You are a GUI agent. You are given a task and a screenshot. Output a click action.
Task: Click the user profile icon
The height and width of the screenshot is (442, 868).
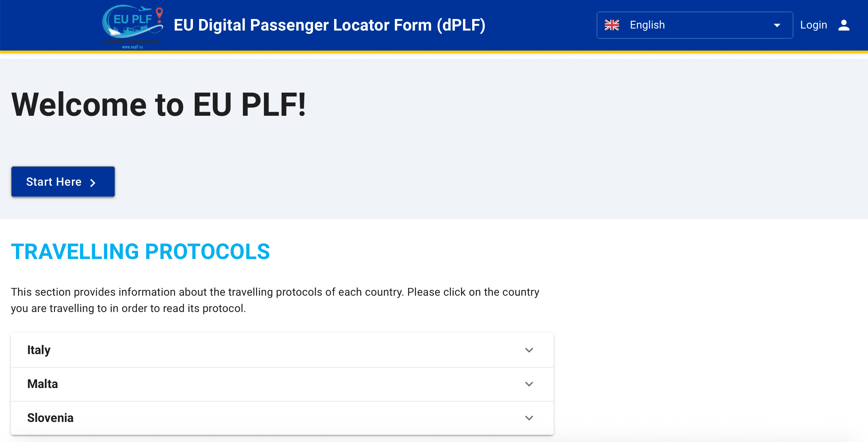tap(844, 25)
